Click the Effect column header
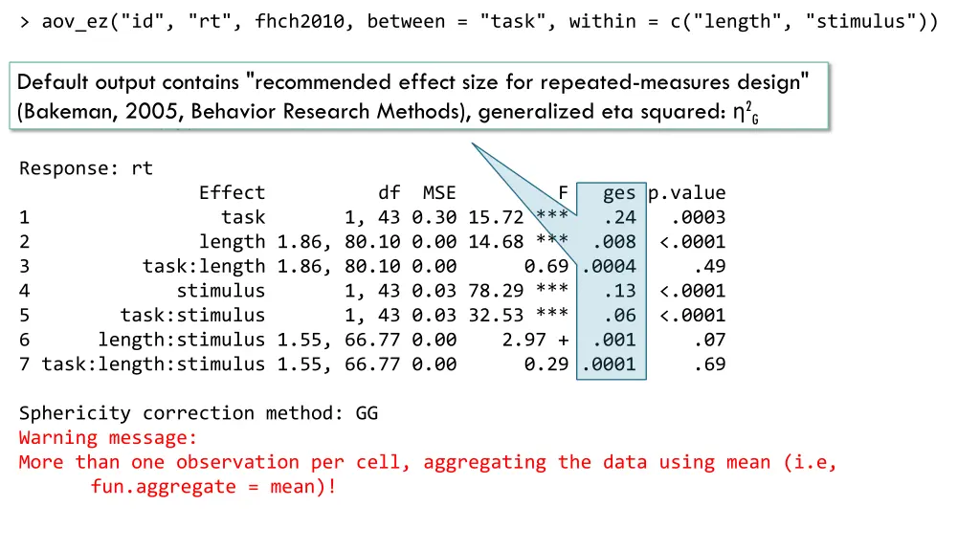Screen dimensions: 980x551 (x=232, y=193)
